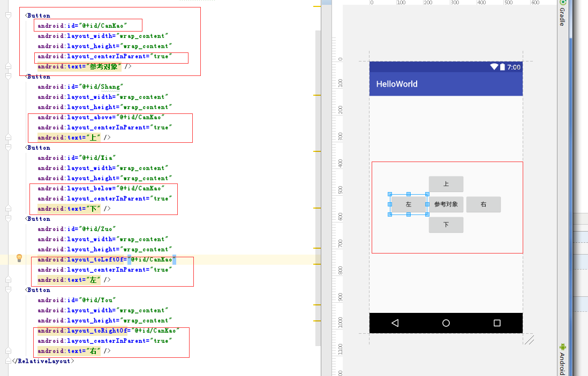
Task: Click the android:id="@+id/Xia" line
Action: click(77, 158)
